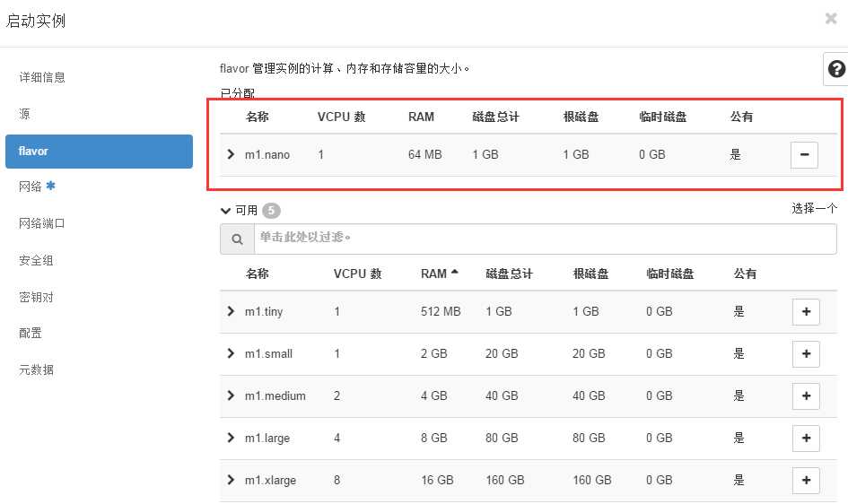Sort available table by 磁盘总计
Viewport: 848px width, 504px height.
[x=509, y=274]
